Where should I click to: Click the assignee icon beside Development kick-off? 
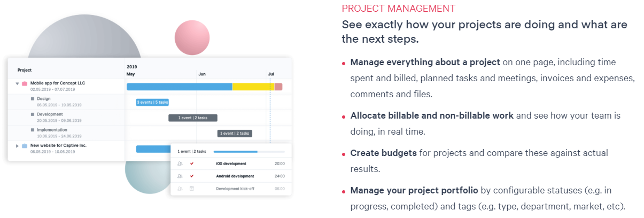[180, 188]
